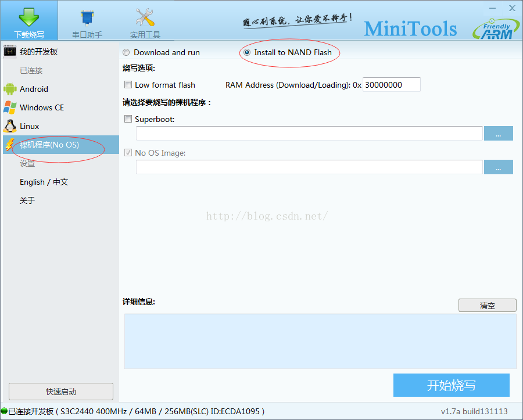Image resolution: width=523 pixels, height=420 pixels.
Task: Click the 开始烧写 start burning button
Action: (452, 385)
